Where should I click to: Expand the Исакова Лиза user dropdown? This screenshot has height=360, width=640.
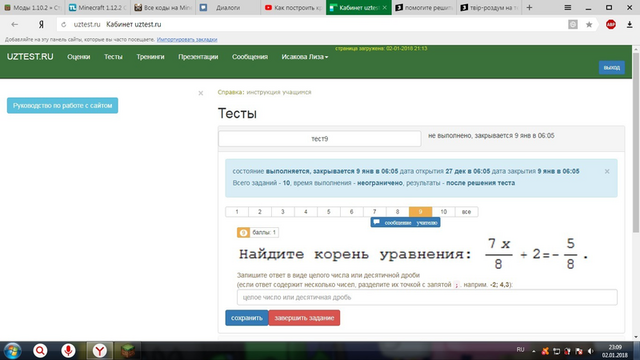pyautogui.click(x=304, y=57)
